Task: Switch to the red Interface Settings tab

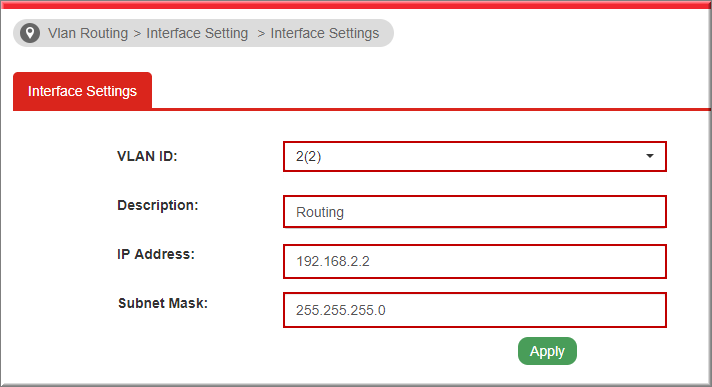Action: coord(82,91)
